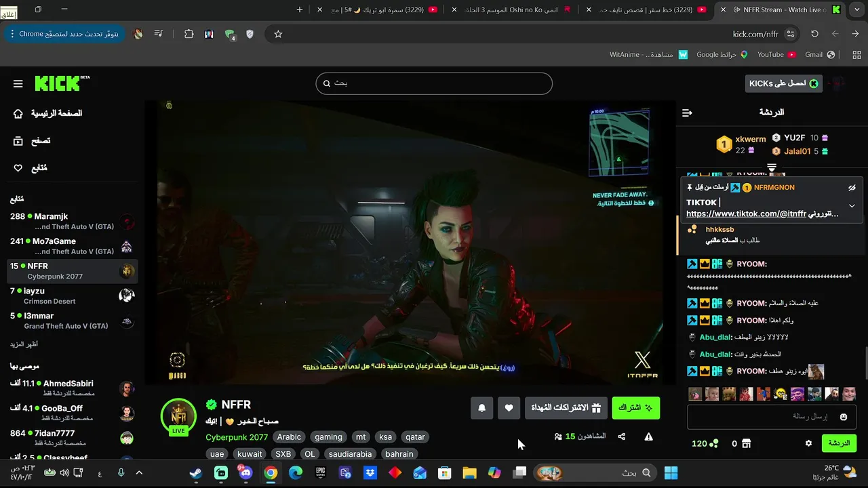Image resolution: width=868 pixels, height=488 pixels.
Task: Open the Mo7aGame followed channel
Action: [x=73, y=246]
